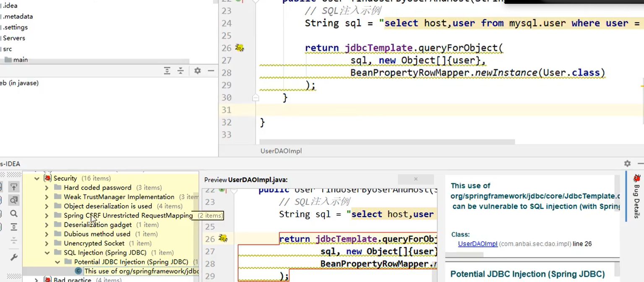The height and width of the screenshot is (282, 644).
Task: Expand the Bad practice category
Action: tap(37, 279)
